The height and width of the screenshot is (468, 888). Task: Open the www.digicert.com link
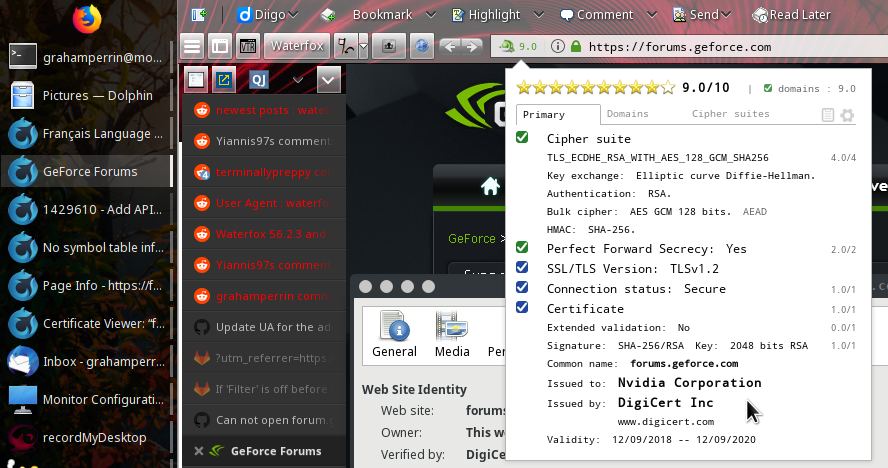[665, 422]
